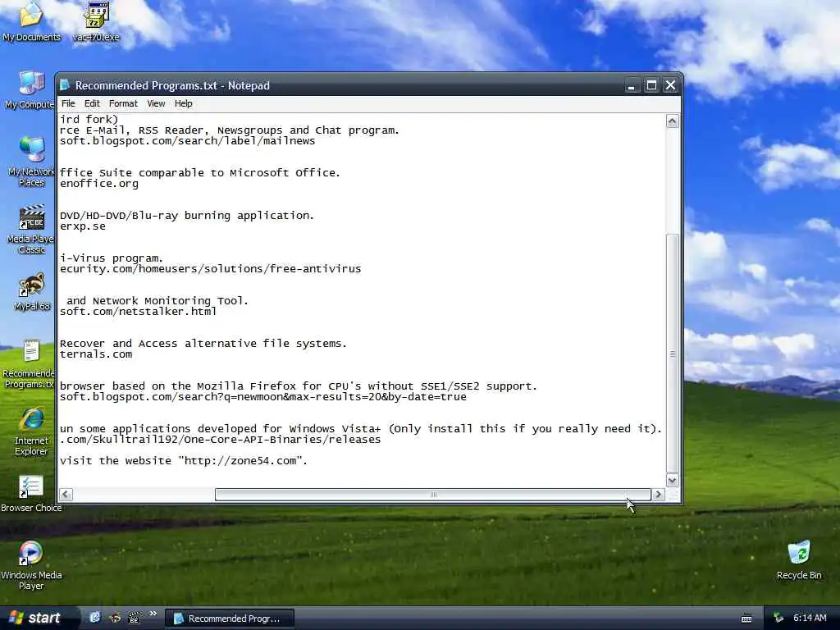Open the Start menu
The height and width of the screenshot is (630, 840).
tap(36, 618)
